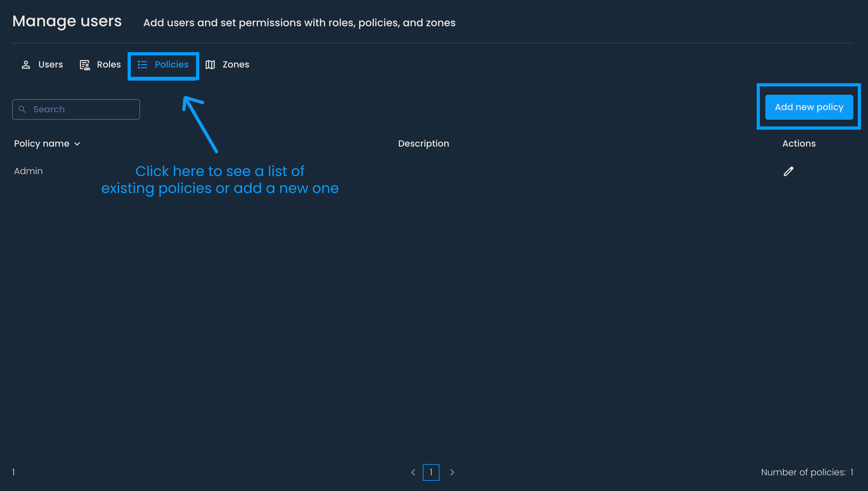868x491 pixels.
Task: Select page 1 in pagination
Action: tap(431, 472)
